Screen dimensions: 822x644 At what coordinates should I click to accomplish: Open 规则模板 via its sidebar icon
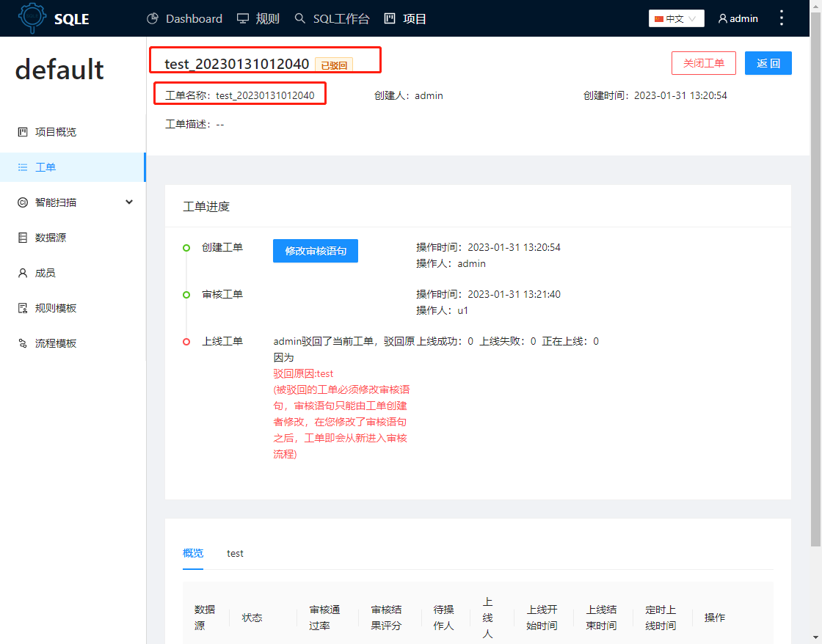(22, 307)
